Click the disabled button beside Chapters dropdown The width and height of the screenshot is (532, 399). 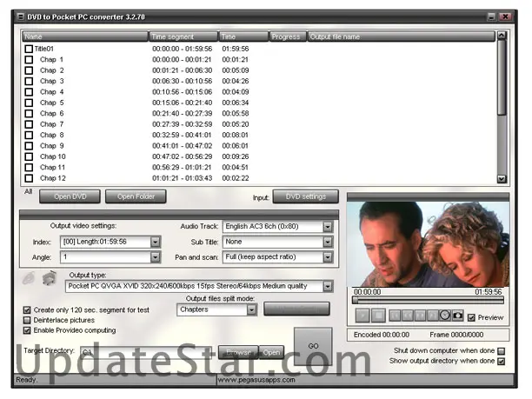(296, 309)
